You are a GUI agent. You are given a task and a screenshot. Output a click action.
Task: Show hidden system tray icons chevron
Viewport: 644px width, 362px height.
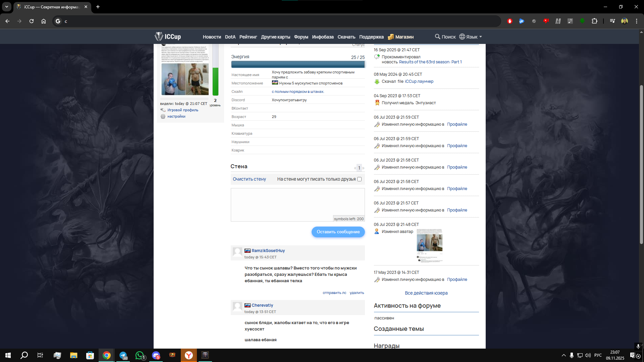(x=563, y=355)
